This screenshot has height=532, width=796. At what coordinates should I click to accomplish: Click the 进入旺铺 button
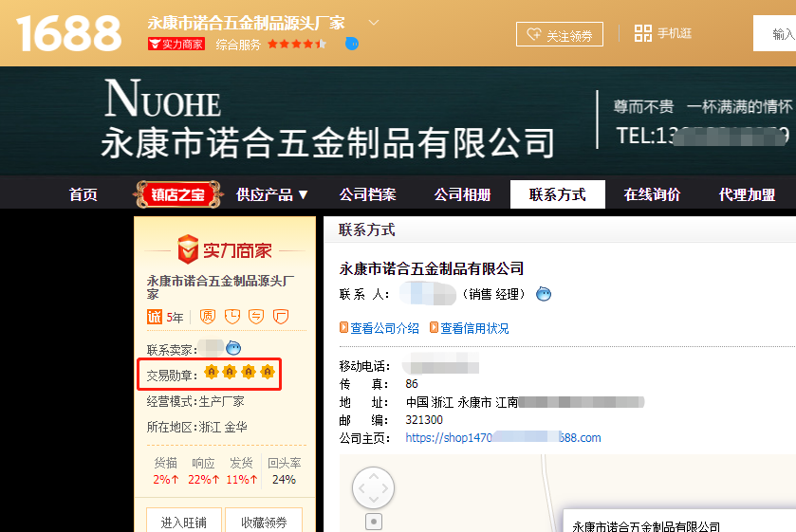(184, 521)
